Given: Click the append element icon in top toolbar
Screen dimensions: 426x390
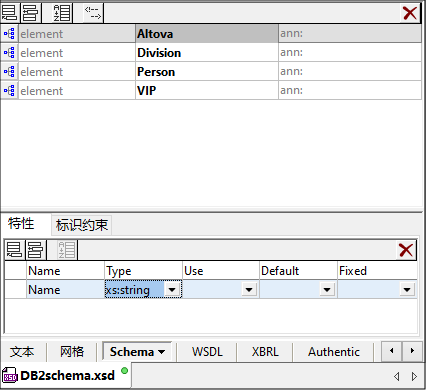Looking at the screenshot, I should (9, 13).
